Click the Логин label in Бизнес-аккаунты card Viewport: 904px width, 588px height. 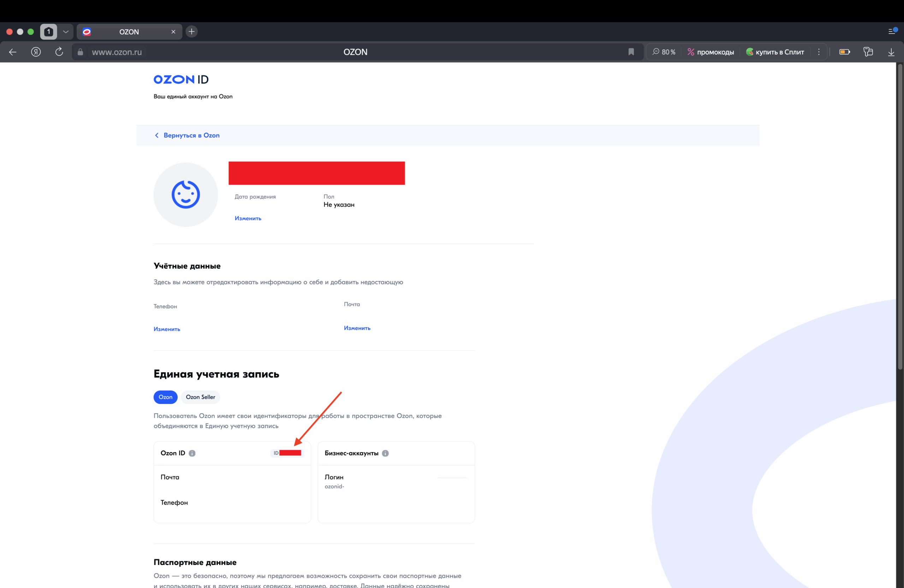(334, 477)
